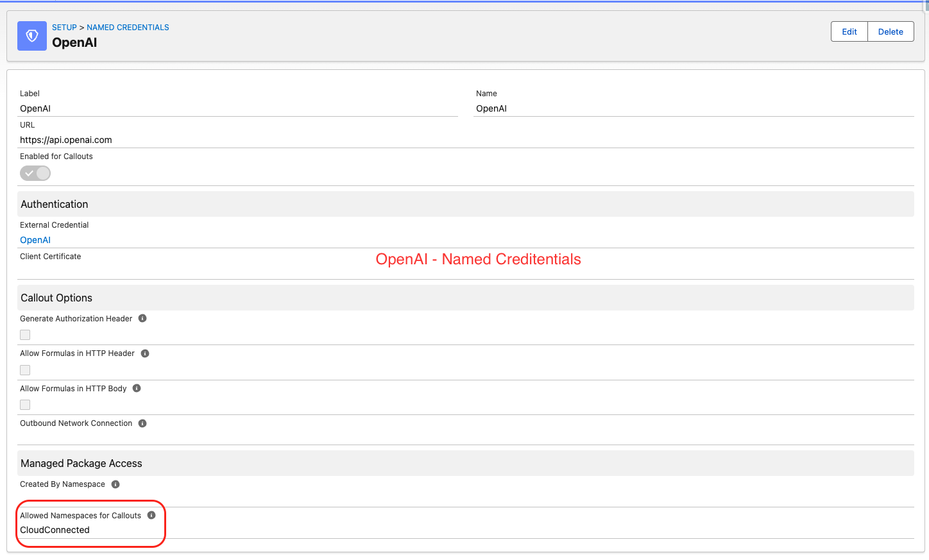The image size is (929, 560).
Task: Toggle the Enabled for Callouts switch
Action: tap(35, 173)
